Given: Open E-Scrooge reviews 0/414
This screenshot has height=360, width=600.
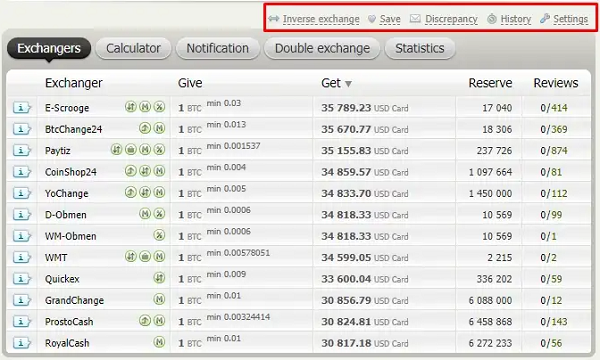Looking at the screenshot, I should [x=554, y=108].
